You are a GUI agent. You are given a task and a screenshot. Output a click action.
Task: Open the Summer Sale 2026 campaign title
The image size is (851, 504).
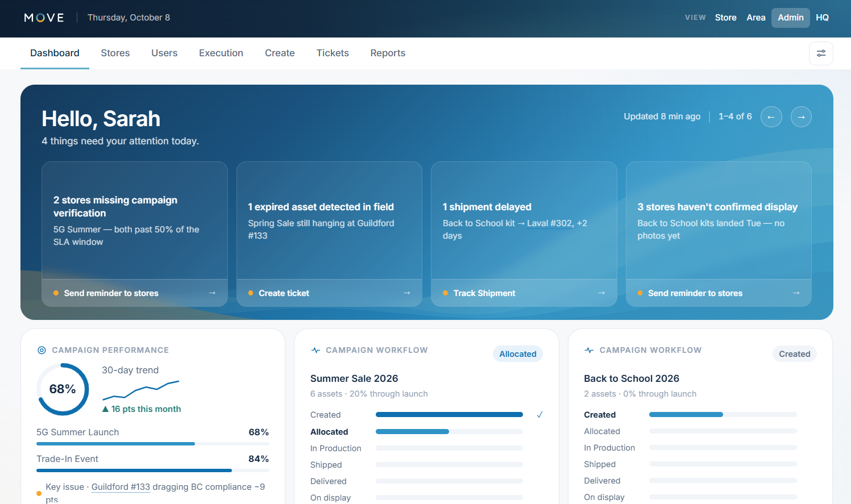354,378
